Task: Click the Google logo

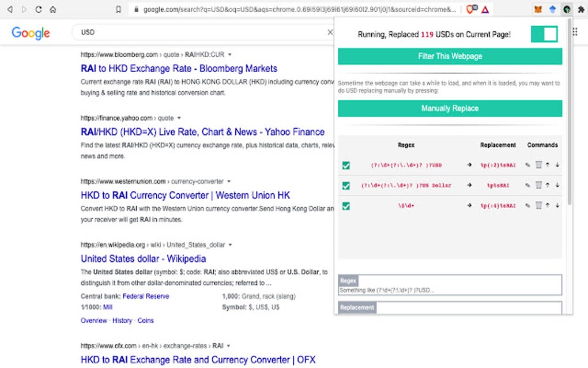Action: [30, 33]
